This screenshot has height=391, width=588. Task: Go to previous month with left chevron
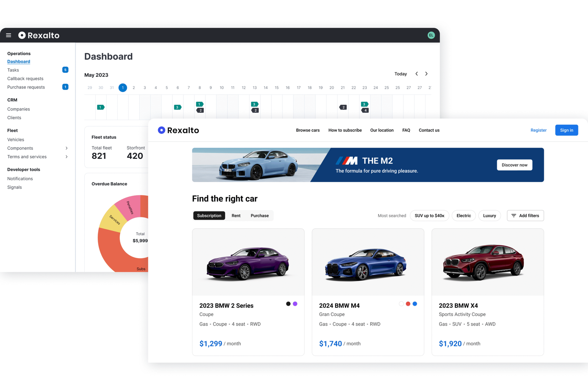coord(416,74)
